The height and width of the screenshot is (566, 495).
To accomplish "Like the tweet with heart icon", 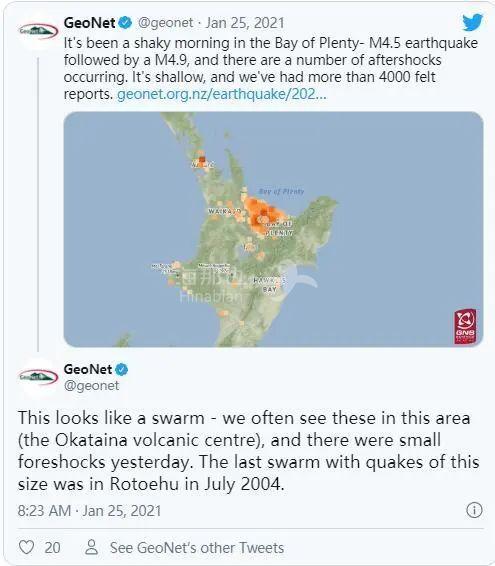I will (26, 547).
